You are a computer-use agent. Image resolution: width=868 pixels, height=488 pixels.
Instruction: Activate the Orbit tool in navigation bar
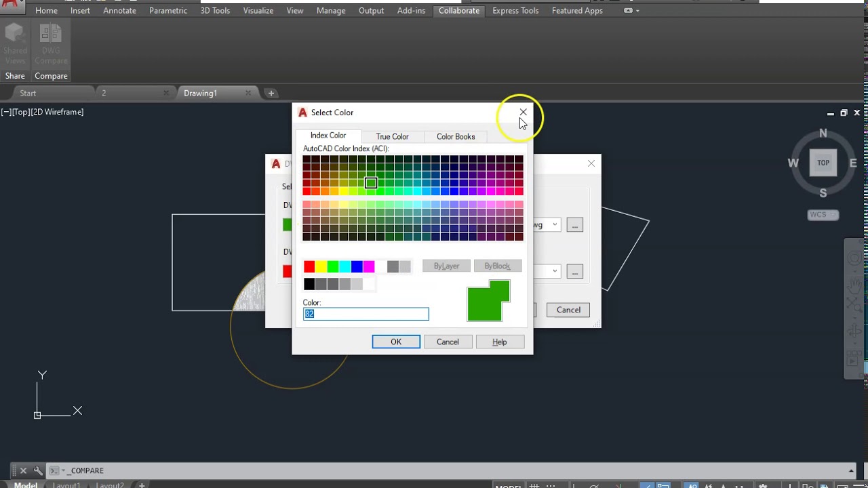click(854, 331)
